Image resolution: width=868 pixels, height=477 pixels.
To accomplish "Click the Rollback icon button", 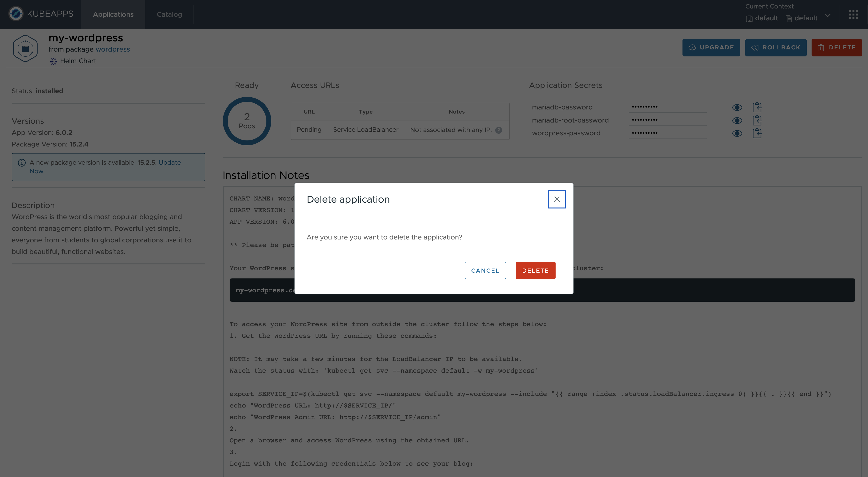I will click(x=755, y=47).
